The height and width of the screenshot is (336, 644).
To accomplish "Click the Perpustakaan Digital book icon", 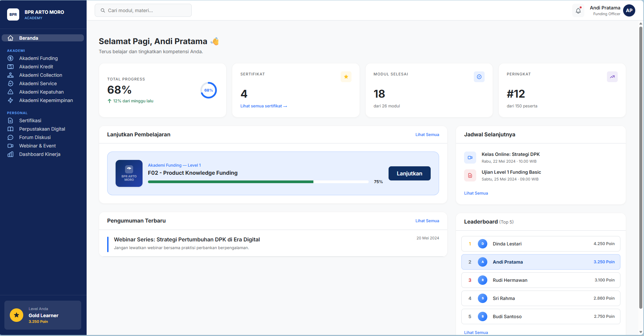I will tap(10, 129).
